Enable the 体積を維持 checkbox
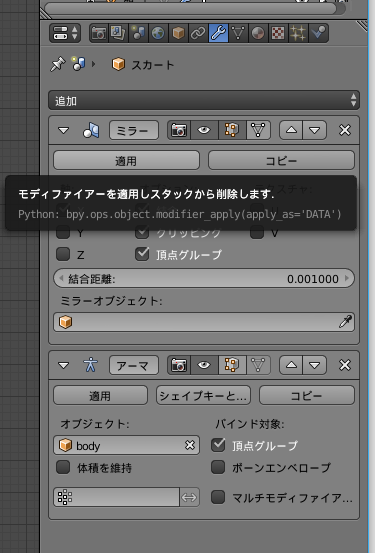The image size is (375, 553). [63, 467]
